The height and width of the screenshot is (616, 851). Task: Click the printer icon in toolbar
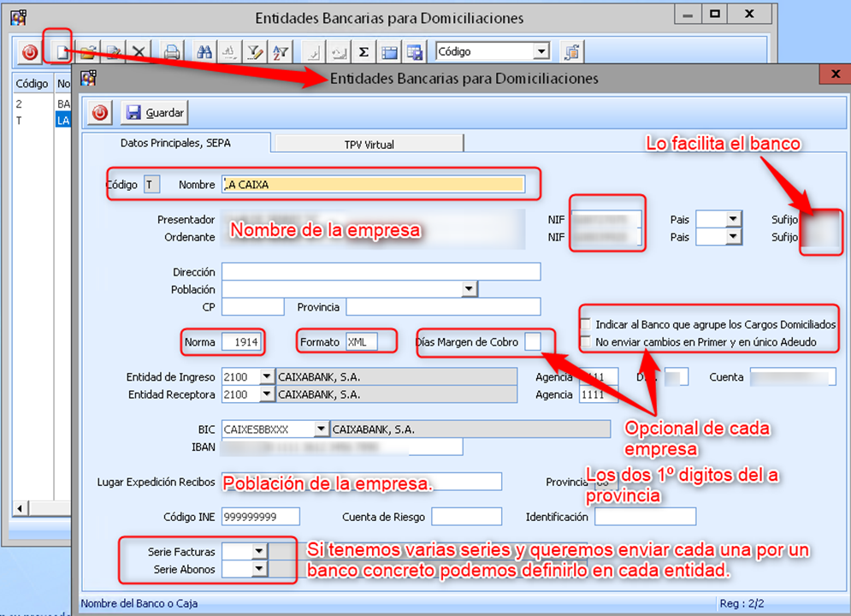pos(172,52)
